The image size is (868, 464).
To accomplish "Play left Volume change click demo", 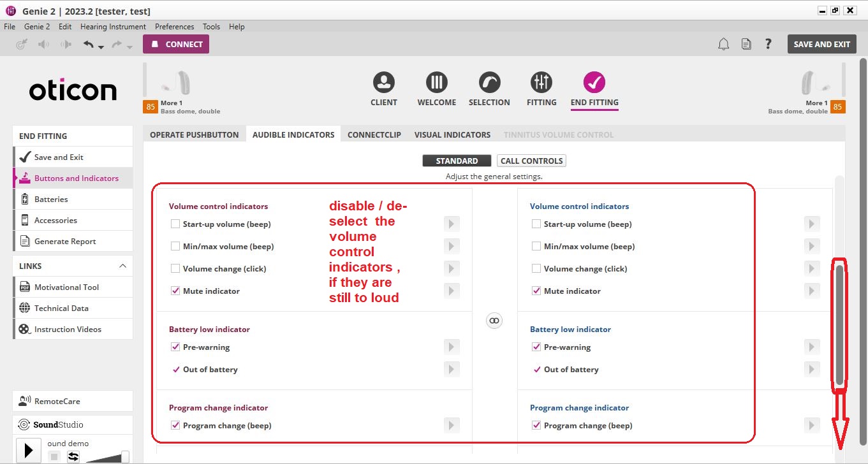I will point(452,268).
